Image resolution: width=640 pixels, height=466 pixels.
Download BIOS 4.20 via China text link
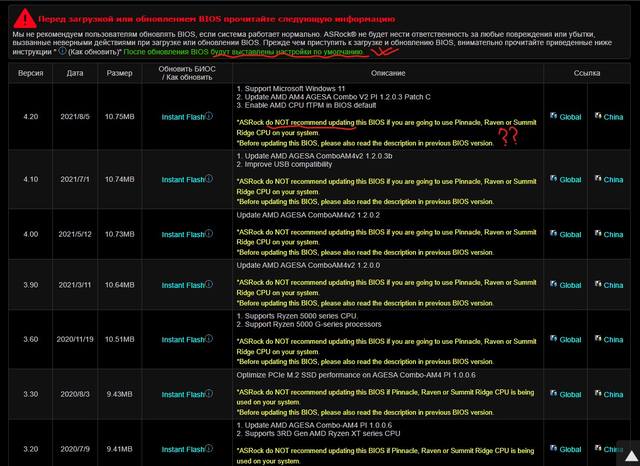pos(613,117)
